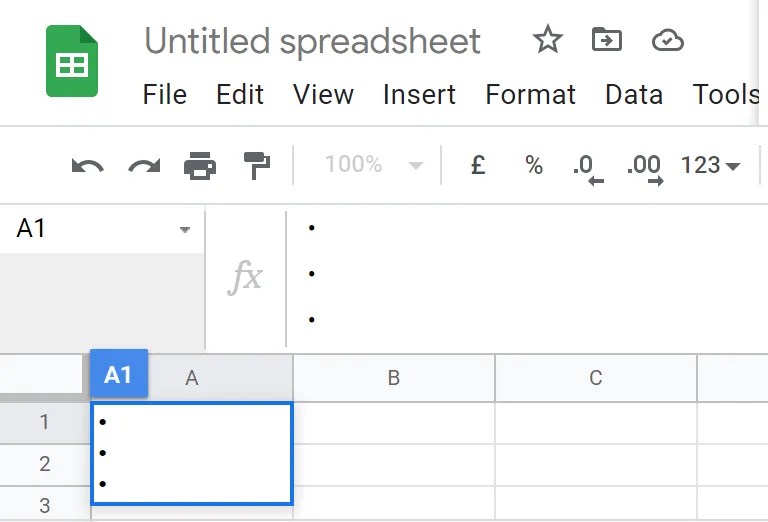Screen dimensions: 768x522
Task: Expand the Name box dropdown arrow
Action: pos(185,229)
